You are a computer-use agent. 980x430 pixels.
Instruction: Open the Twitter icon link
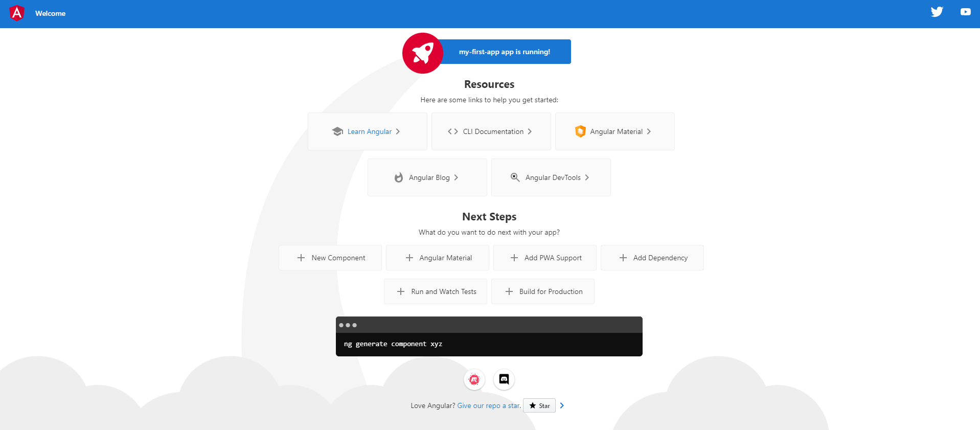coord(937,12)
